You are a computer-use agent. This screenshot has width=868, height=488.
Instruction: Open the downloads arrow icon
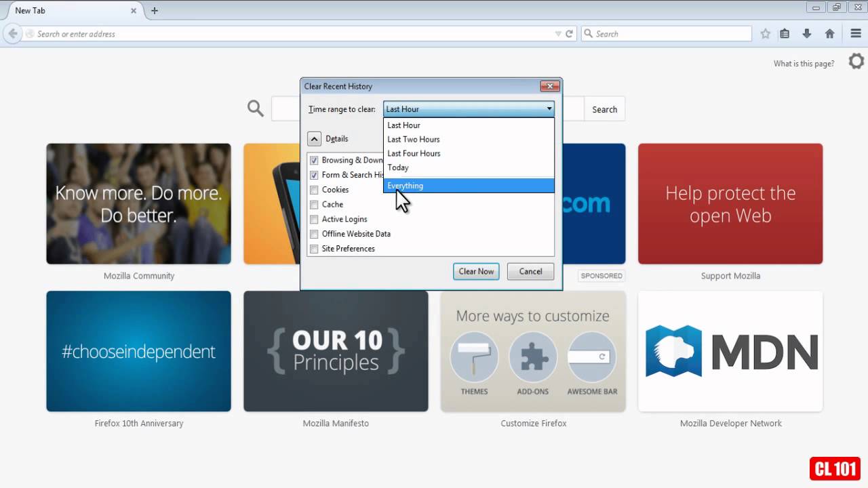[x=807, y=34]
